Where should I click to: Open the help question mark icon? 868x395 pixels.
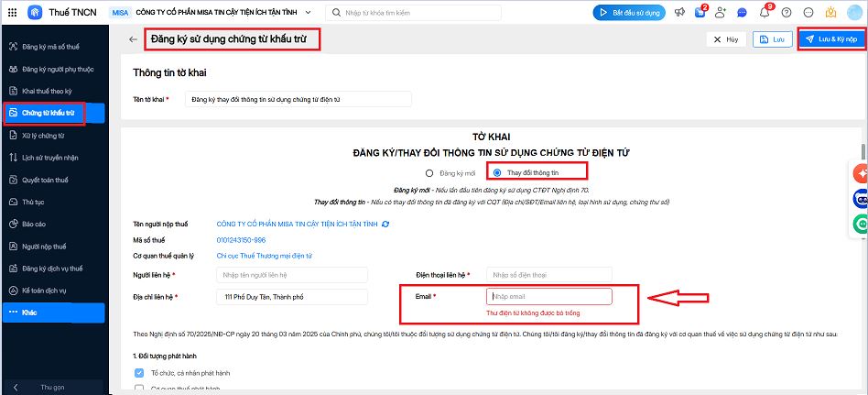coord(787,13)
